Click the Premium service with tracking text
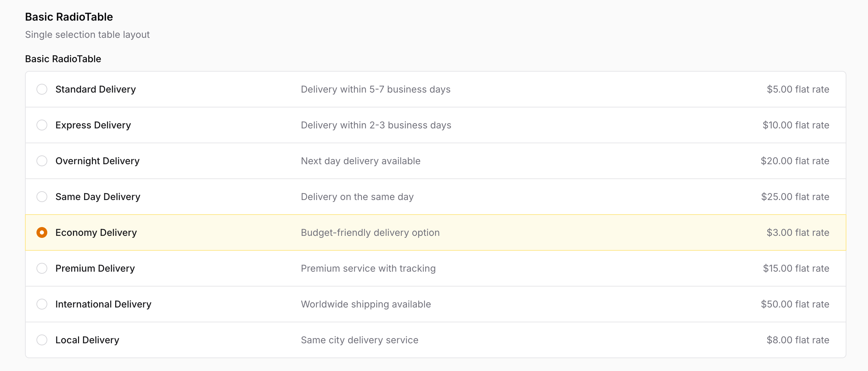The height and width of the screenshot is (371, 868). 368,268
